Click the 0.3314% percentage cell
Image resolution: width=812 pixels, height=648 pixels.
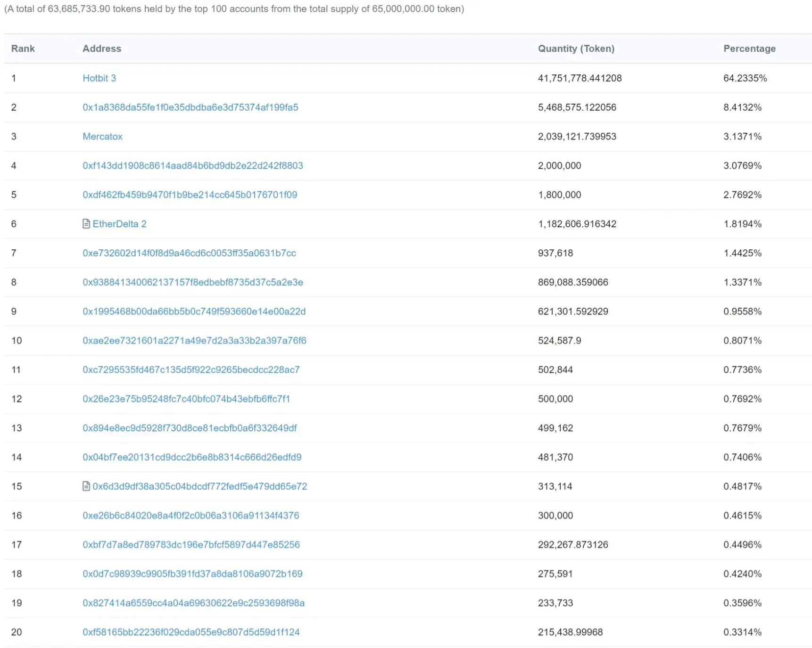[x=743, y=632]
